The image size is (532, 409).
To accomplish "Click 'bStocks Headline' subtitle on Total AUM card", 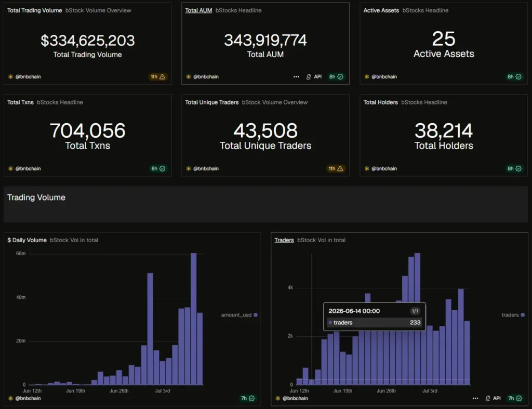I will click(x=238, y=10).
